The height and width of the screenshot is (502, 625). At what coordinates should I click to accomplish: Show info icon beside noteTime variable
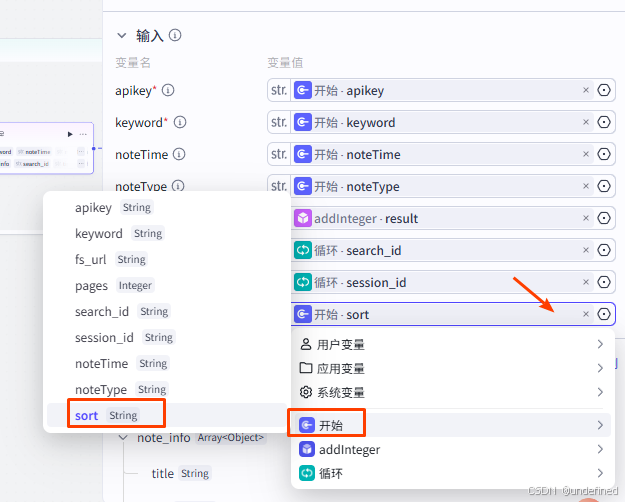coord(179,154)
